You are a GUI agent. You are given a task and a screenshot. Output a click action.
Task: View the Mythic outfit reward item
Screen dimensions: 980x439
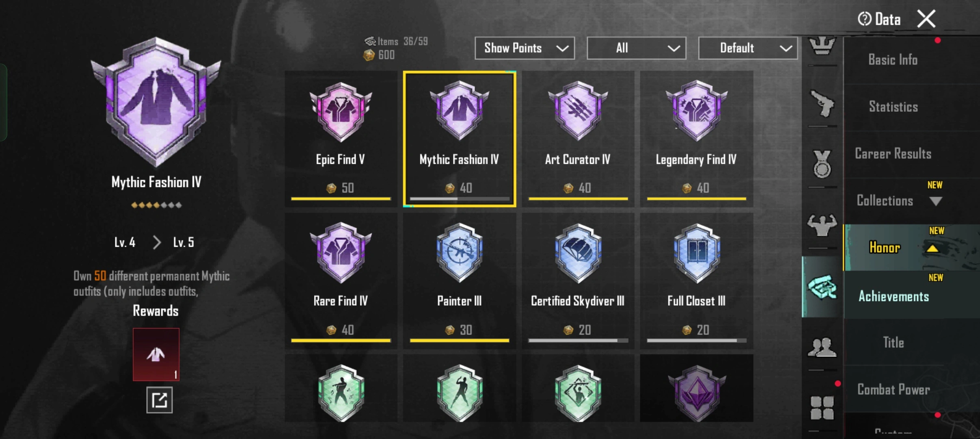(156, 354)
